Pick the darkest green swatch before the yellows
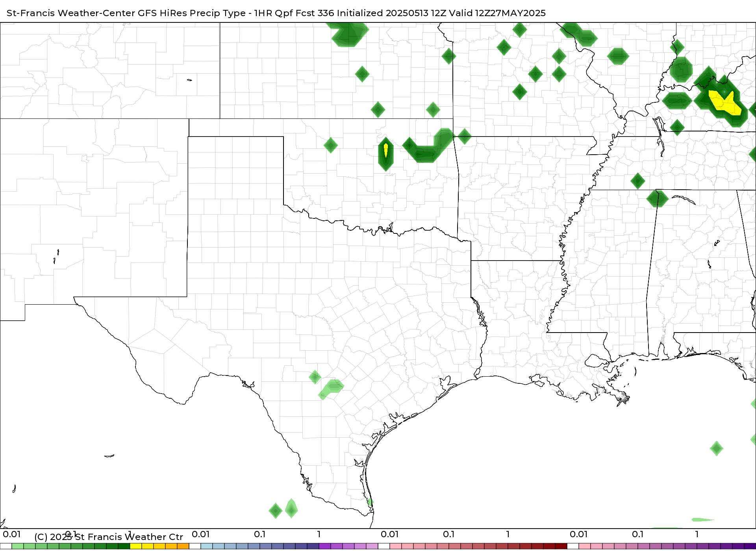 click(x=124, y=546)
